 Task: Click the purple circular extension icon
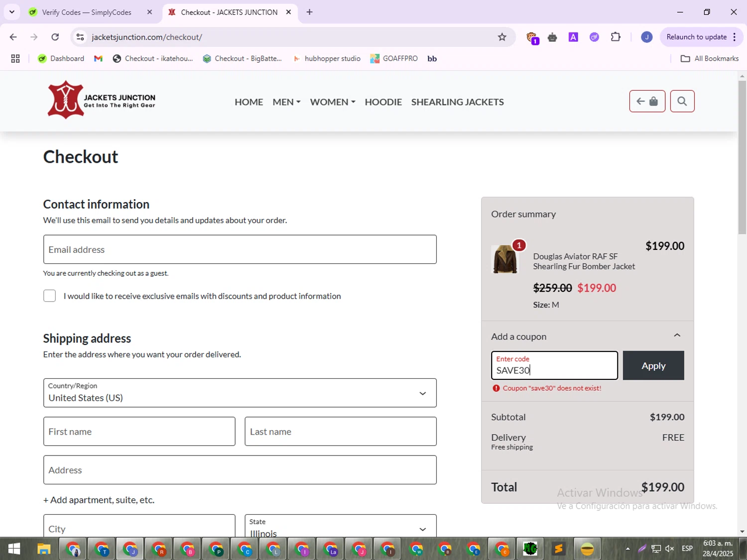coord(594,37)
